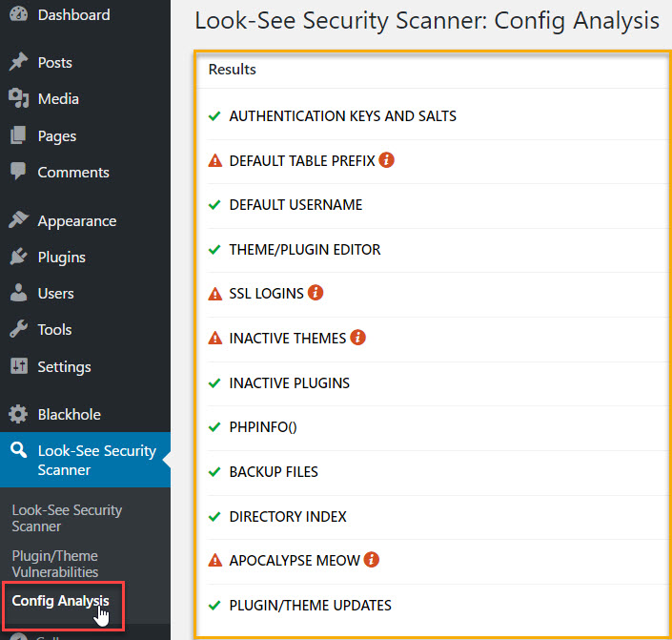The width and height of the screenshot is (672, 640).
Task: Click the Pages document icon
Action: click(x=18, y=135)
